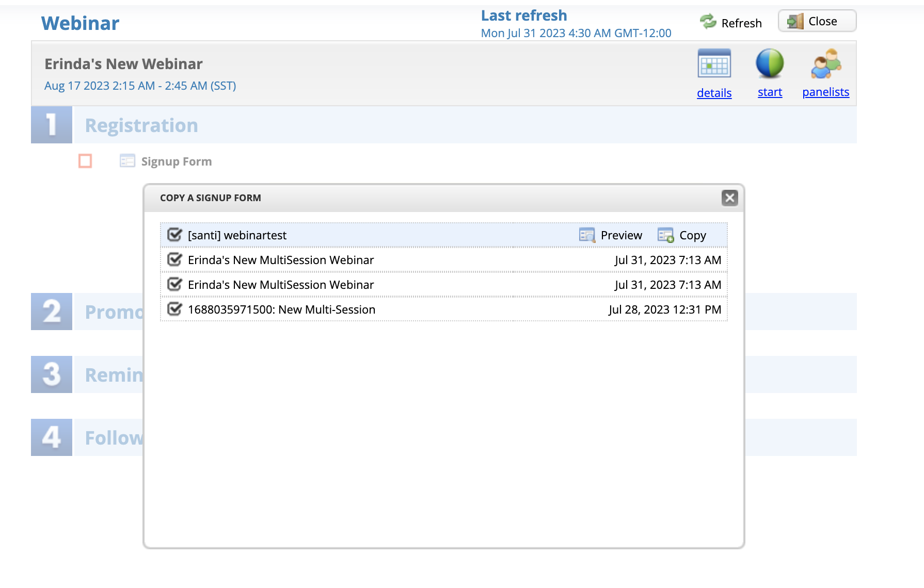924x588 pixels.
Task: Click the Copy icon for [santi] webinartest
Action: click(666, 235)
